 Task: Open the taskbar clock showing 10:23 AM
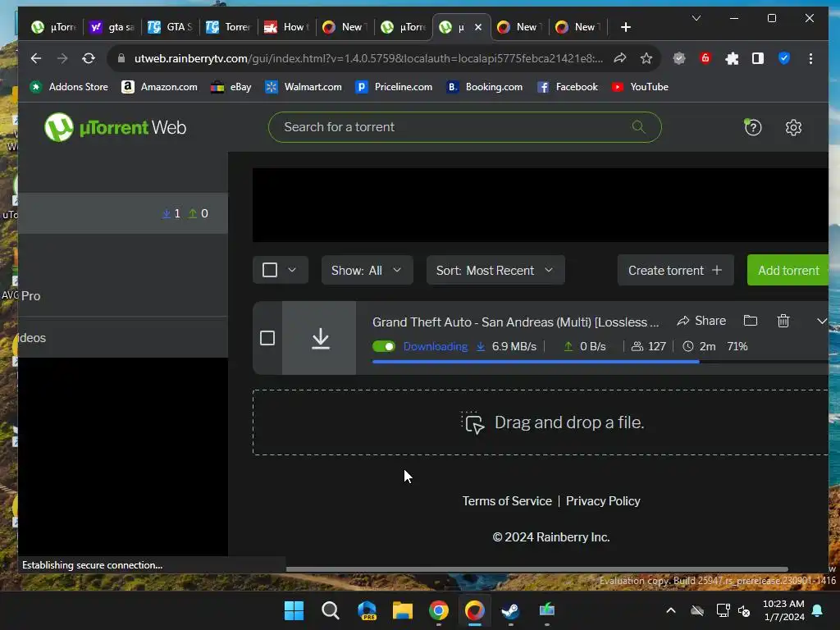pos(783,610)
